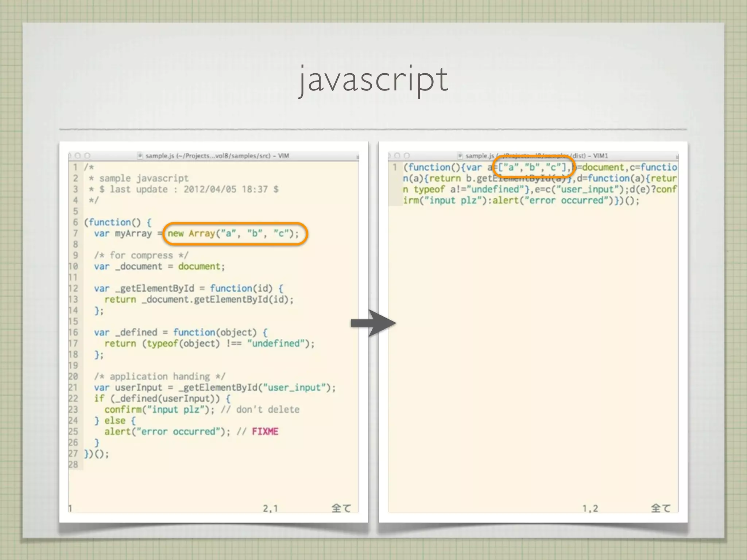Toggle the toolbar pill in right VIM1 title bar
747x560 pixels.
677,157
